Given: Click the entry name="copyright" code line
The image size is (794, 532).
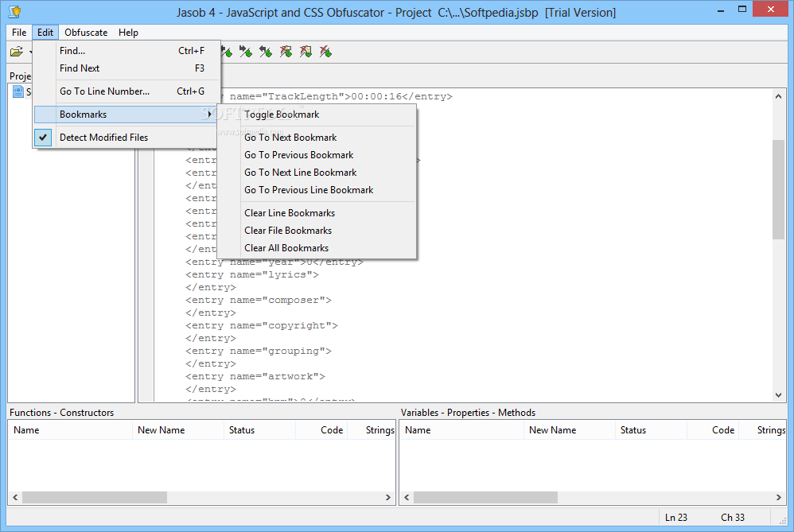Looking at the screenshot, I should click(261, 325).
